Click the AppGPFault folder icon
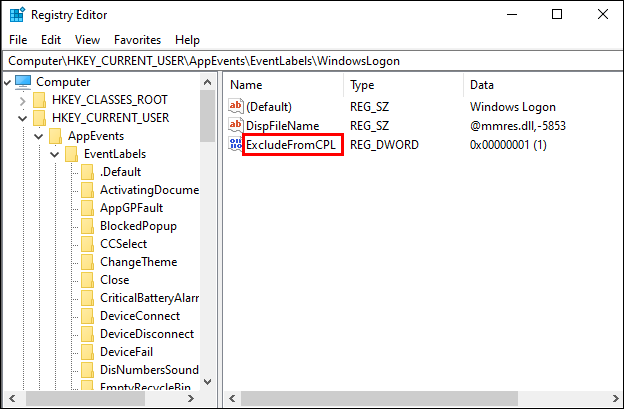 point(87,208)
